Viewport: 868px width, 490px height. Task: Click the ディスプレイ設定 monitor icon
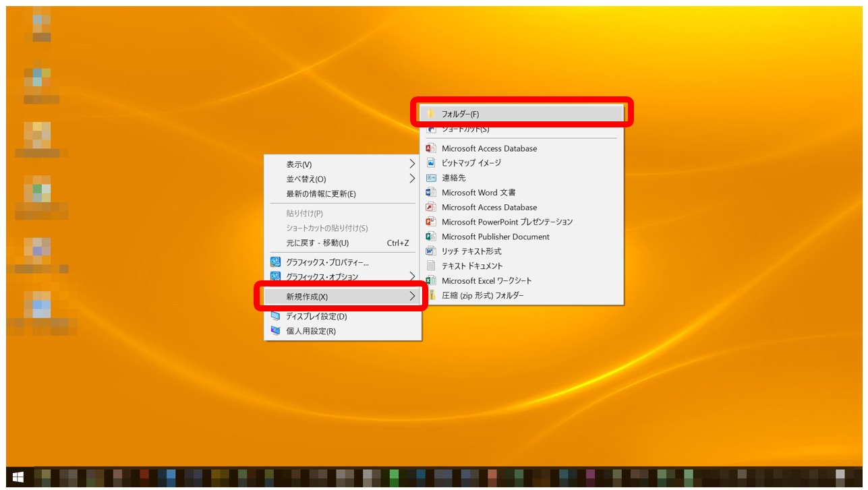pos(275,316)
